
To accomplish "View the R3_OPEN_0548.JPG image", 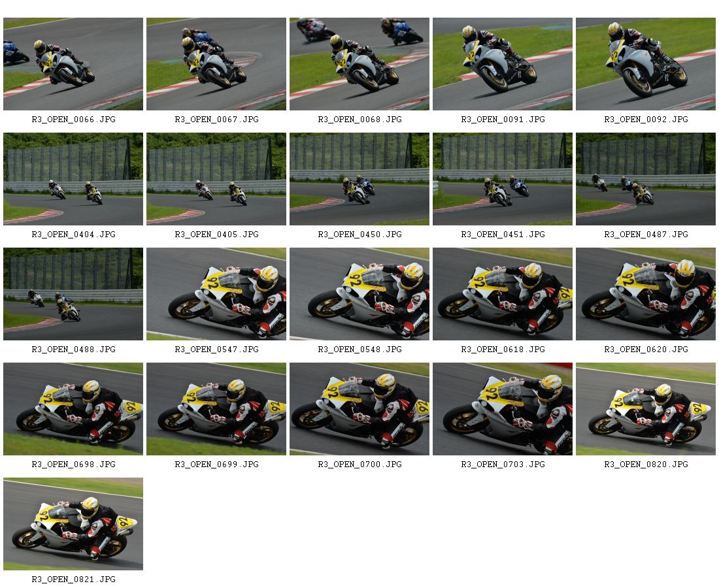I will click(x=359, y=294).
